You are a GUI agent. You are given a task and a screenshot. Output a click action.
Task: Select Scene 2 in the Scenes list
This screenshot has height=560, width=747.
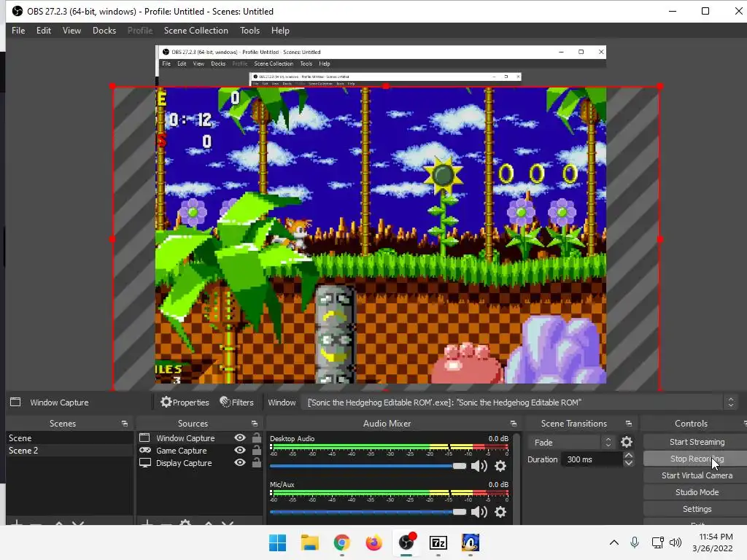(x=69, y=450)
